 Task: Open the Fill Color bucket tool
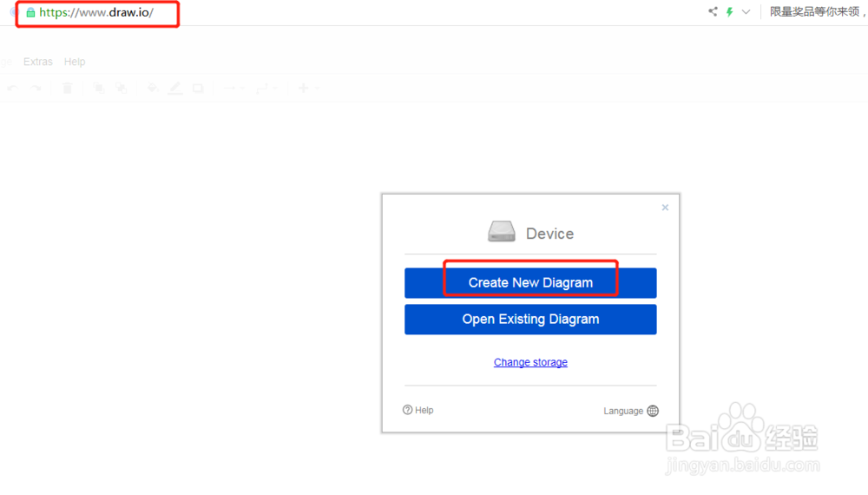152,88
